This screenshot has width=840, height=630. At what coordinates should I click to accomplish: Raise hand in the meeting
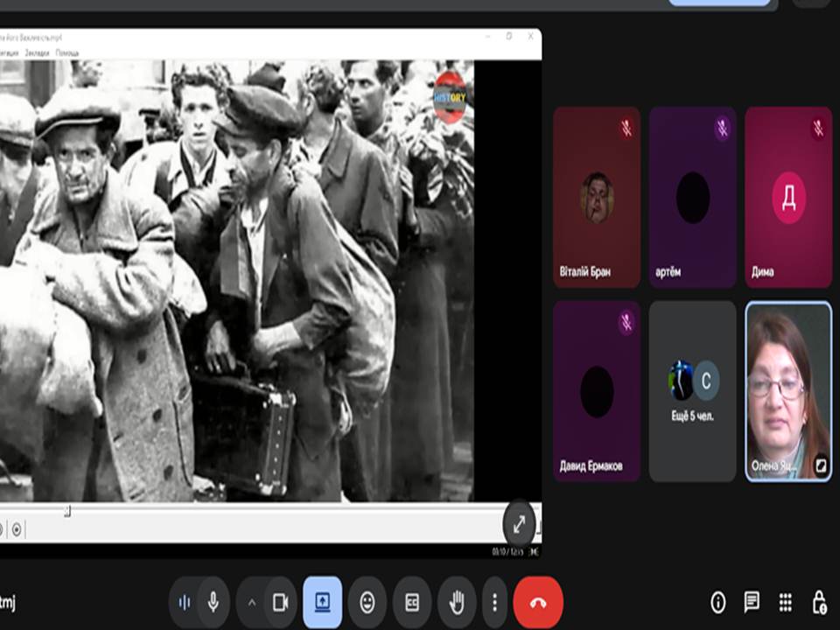point(457,602)
